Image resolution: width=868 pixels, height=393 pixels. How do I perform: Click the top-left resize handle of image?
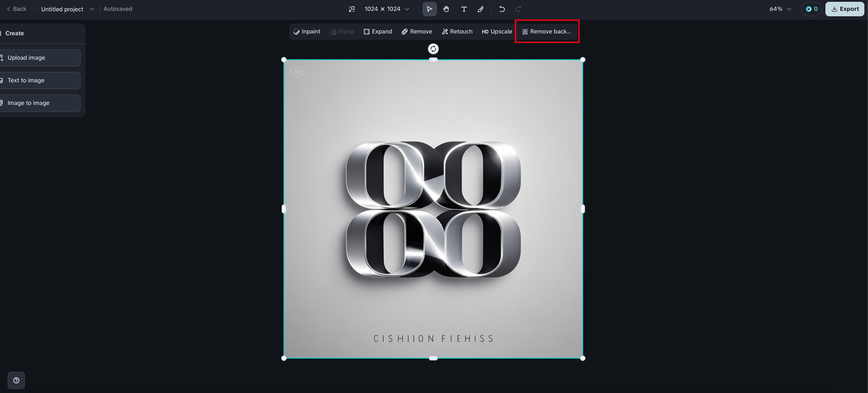coord(284,60)
